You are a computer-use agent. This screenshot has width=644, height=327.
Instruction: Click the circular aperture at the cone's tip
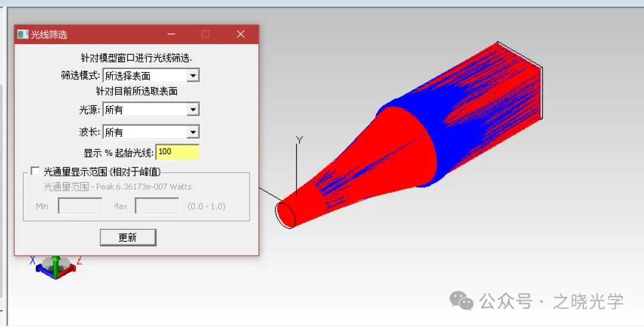(x=285, y=214)
